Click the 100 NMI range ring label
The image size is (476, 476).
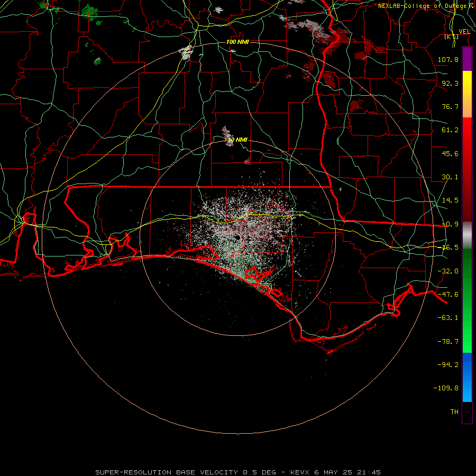point(237,42)
